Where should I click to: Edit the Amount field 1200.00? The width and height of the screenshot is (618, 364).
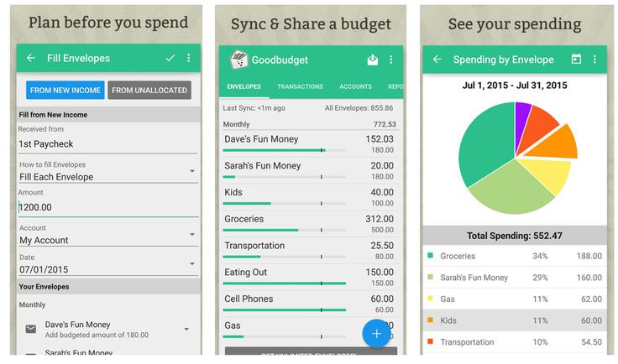[x=107, y=207]
